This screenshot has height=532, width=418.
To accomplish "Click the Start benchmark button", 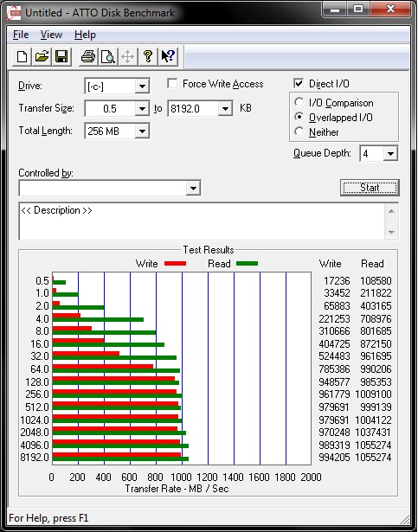I will click(x=370, y=188).
